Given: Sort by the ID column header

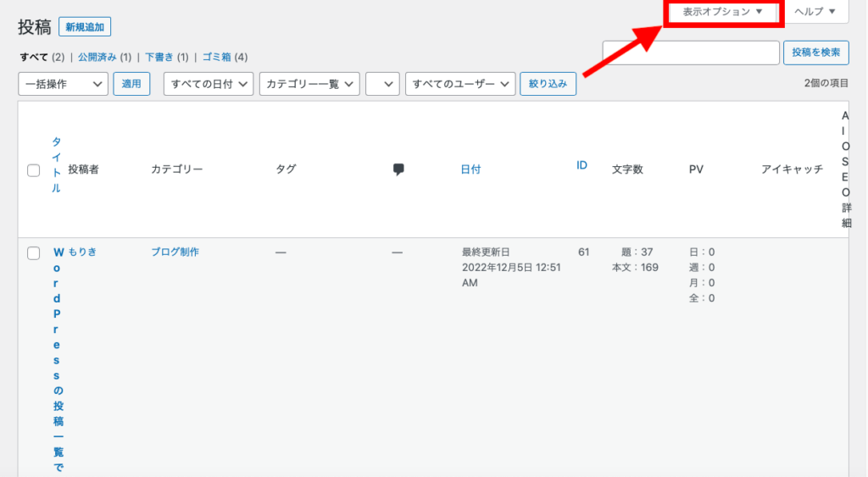Looking at the screenshot, I should click(x=581, y=165).
